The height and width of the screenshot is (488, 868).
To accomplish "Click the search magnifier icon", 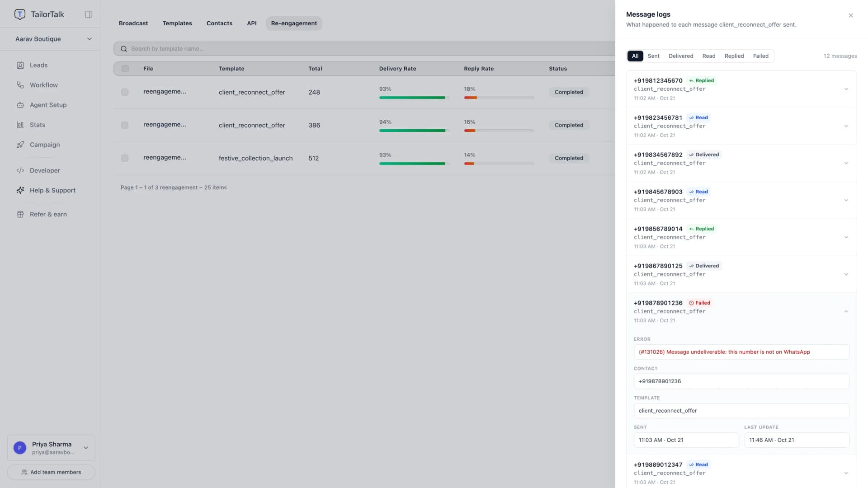I will pos(123,49).
